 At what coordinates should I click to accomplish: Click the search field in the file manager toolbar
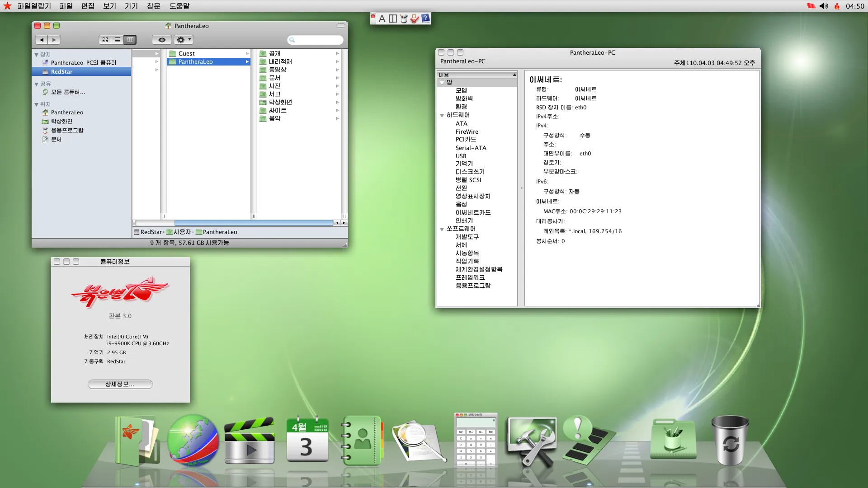[x=315, y=40]
